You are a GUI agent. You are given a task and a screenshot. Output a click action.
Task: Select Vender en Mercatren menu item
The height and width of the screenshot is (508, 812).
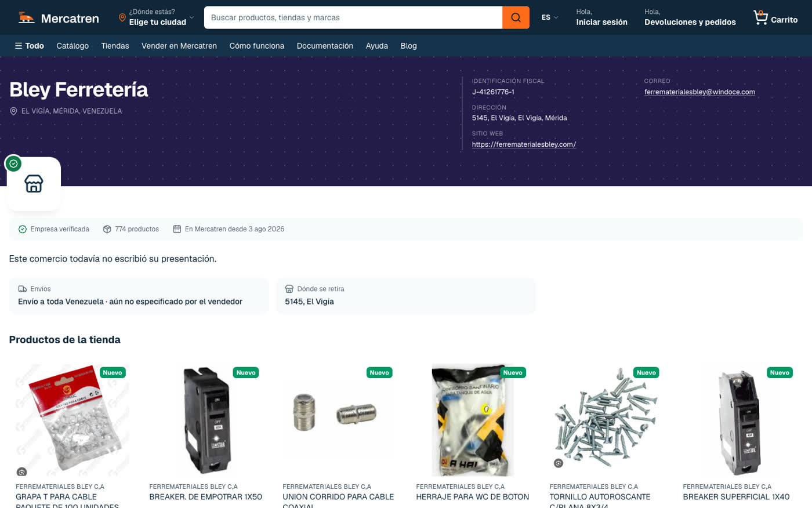pyautogui.click(x=179, y=46)
